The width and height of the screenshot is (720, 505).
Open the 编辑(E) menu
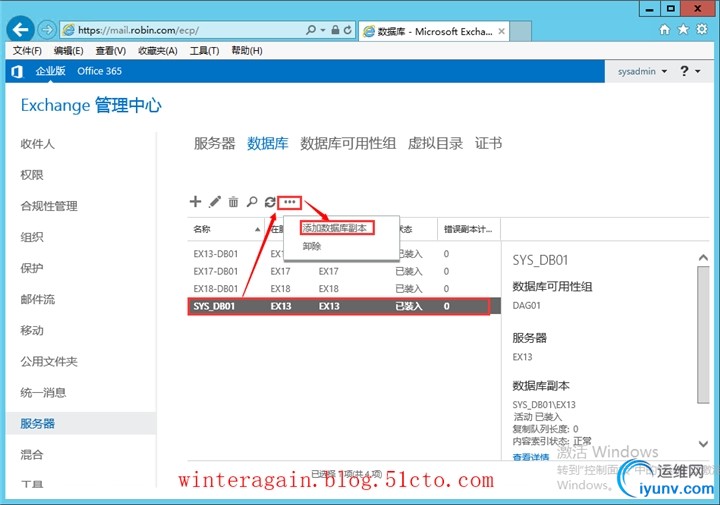tap(68, 50)
